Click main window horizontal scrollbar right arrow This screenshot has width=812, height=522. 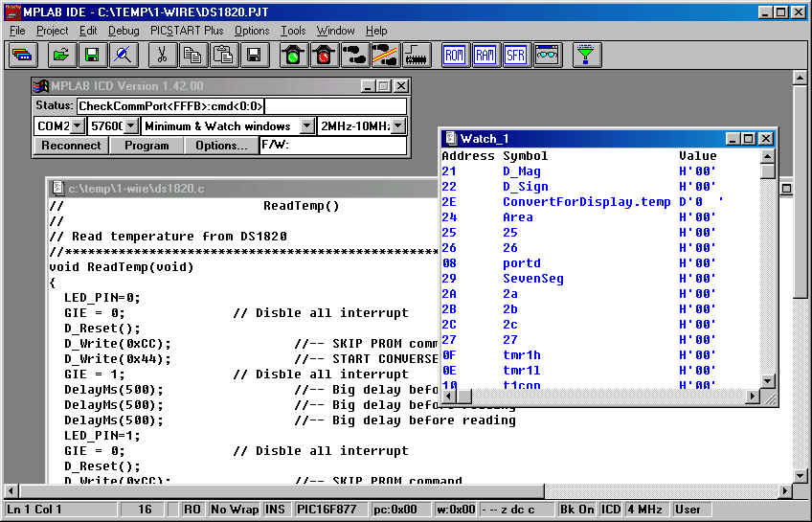click(x=785, y=490)
